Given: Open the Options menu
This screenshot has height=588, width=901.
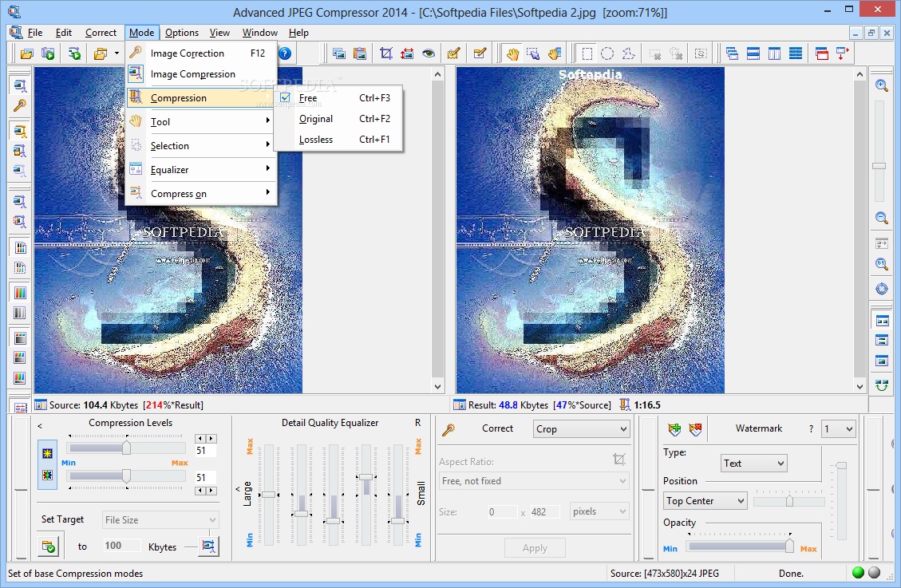Looking at the screenshot, I should click(x=182, y=33).
